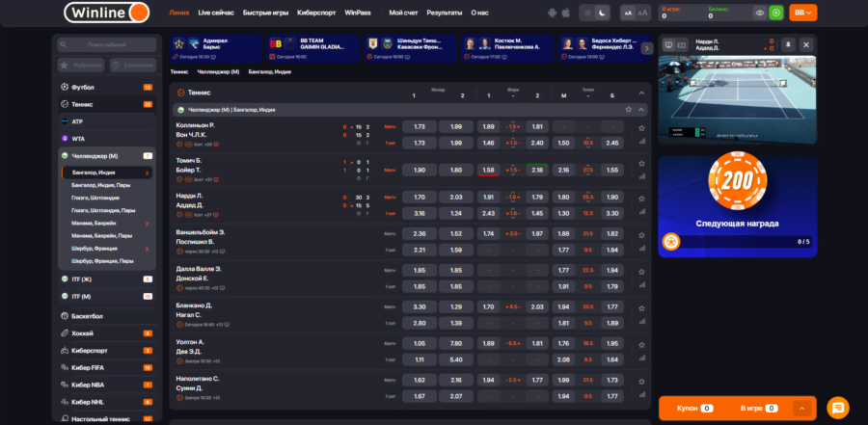Viewport: 868px width, 425px height.
Task: Open the support chat bubble icon
Action: pyautogui.click(x=837, y=408)
